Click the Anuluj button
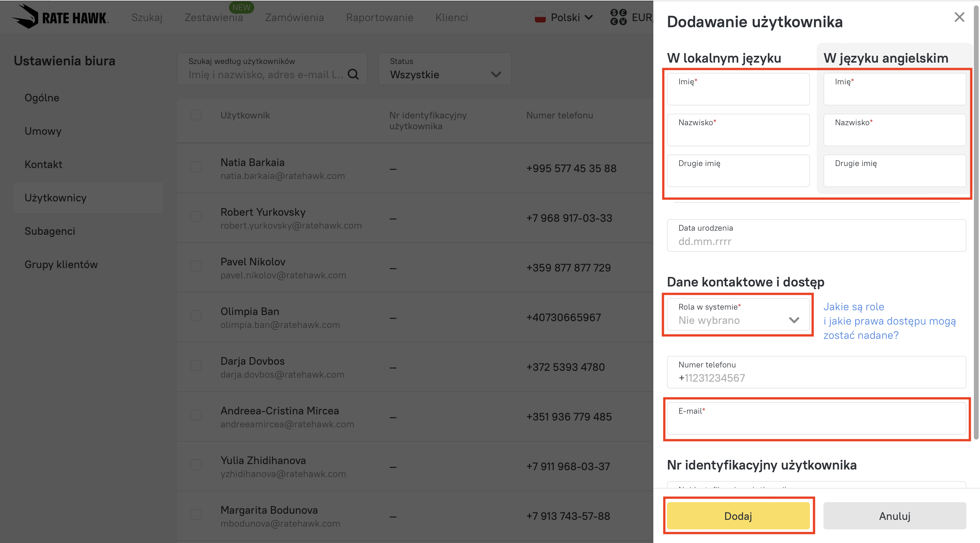The width and height of the screenshot is (980, 543). pyautogui.click(x=894, y=516)
